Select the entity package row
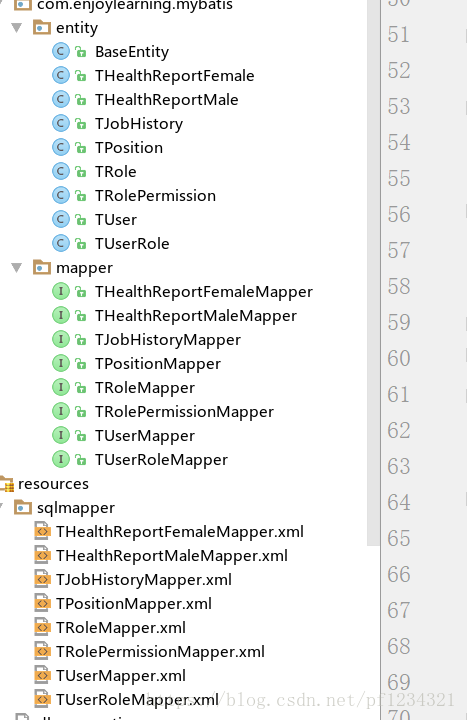 pyautogui.click(x=77, y=28)
